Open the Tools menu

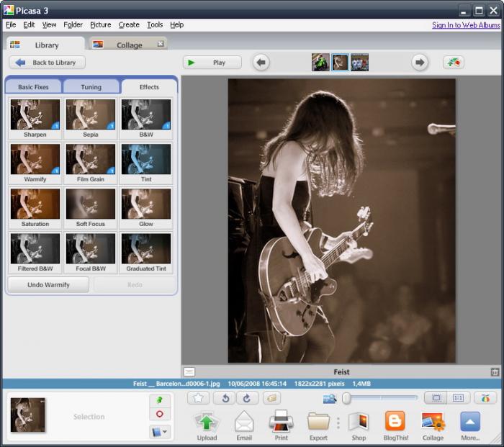[x=155, y=24]
